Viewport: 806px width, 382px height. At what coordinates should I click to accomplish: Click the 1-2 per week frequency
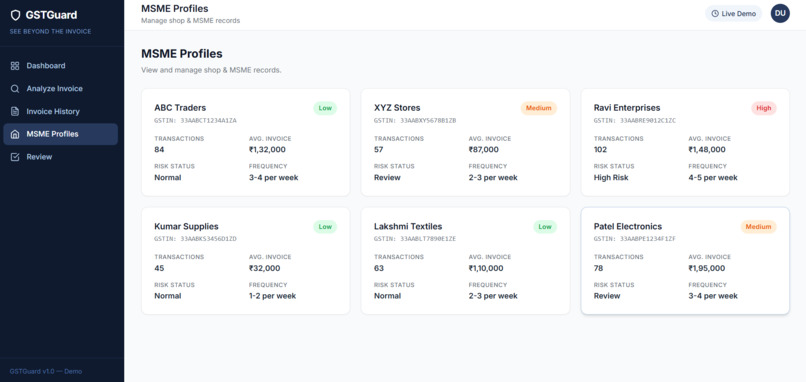(x=272, y=296)
